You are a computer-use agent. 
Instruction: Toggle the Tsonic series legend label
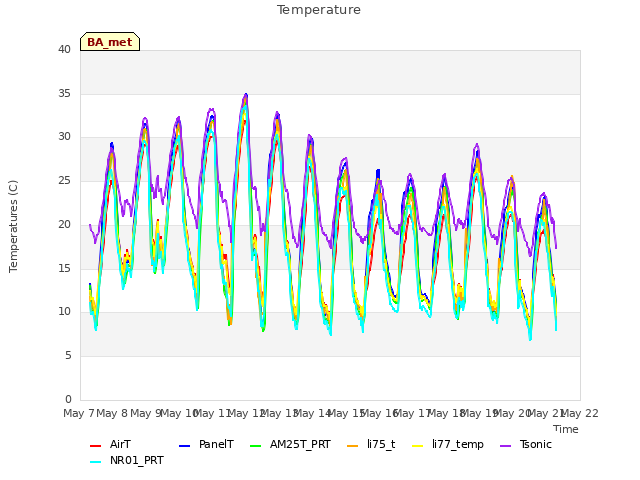pyautogui.click(x=536, y=444)
